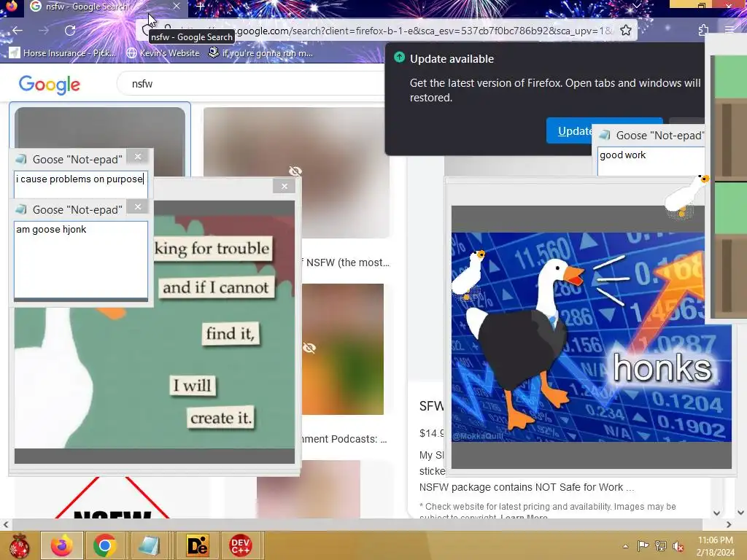The width and height of the screenshot is (747, 560).
Task: Click the small goose beside the honks meme
Action: [468, 275]
